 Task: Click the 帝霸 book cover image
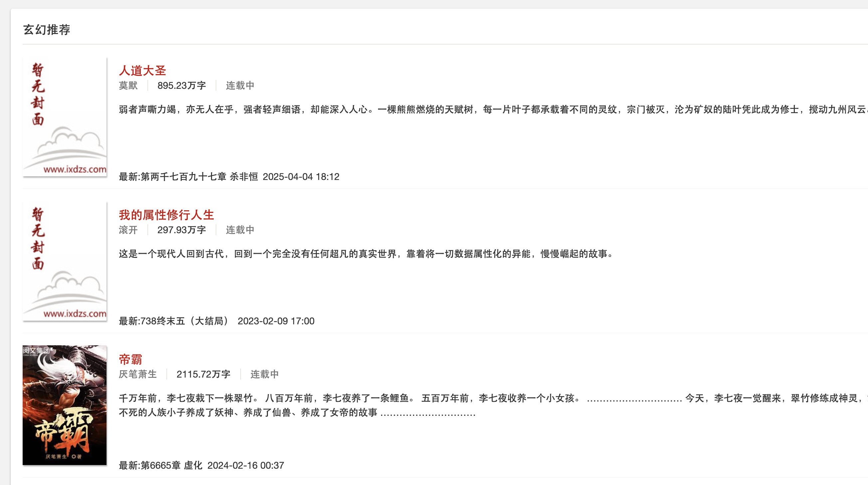(x=65, y=405)
